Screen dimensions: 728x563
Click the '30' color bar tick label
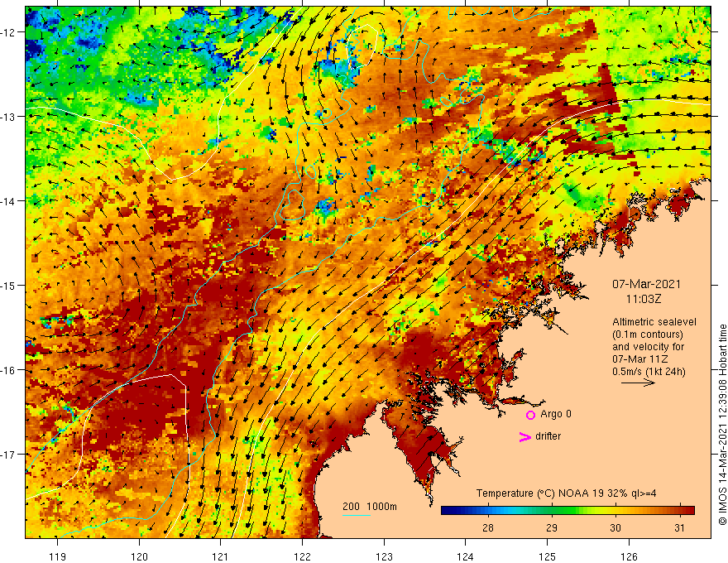click(615, 527)
